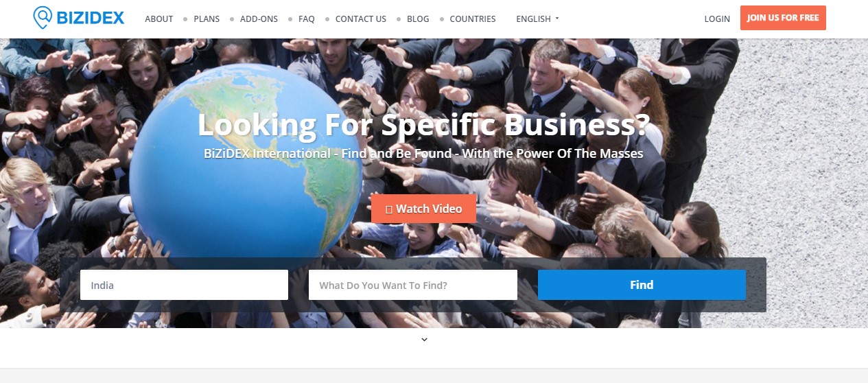This screenshot has height=383, width=868.
Task: Click the BIZIDEX logo icon
Action: (x=43, y=18)
